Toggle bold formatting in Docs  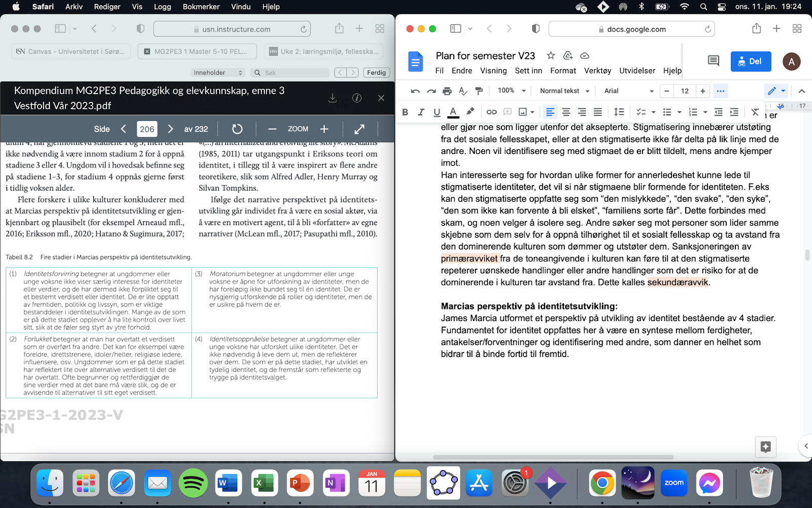click(x=405, y=112)
